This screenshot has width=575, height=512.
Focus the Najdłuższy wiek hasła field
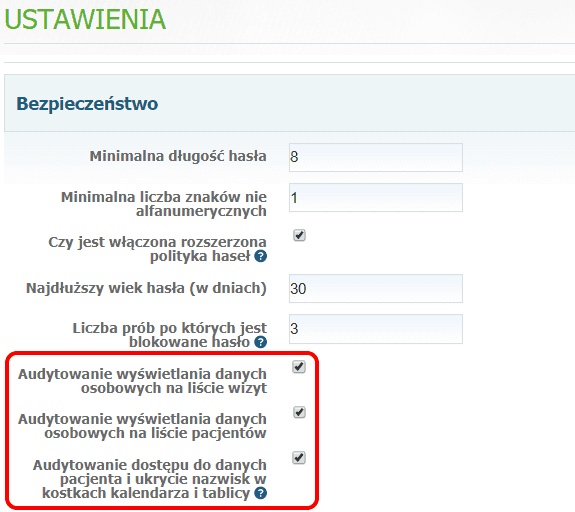(x=376, y=289)
